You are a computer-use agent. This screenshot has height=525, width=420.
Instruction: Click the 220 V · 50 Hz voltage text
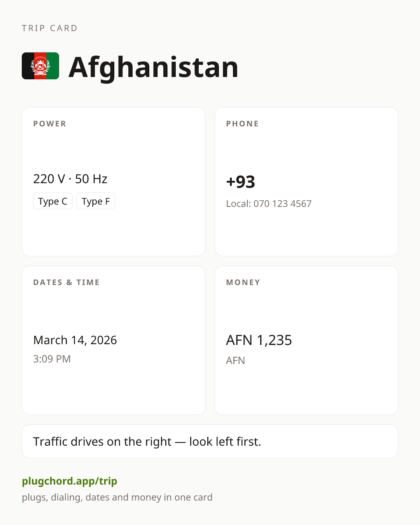point(70,179)
